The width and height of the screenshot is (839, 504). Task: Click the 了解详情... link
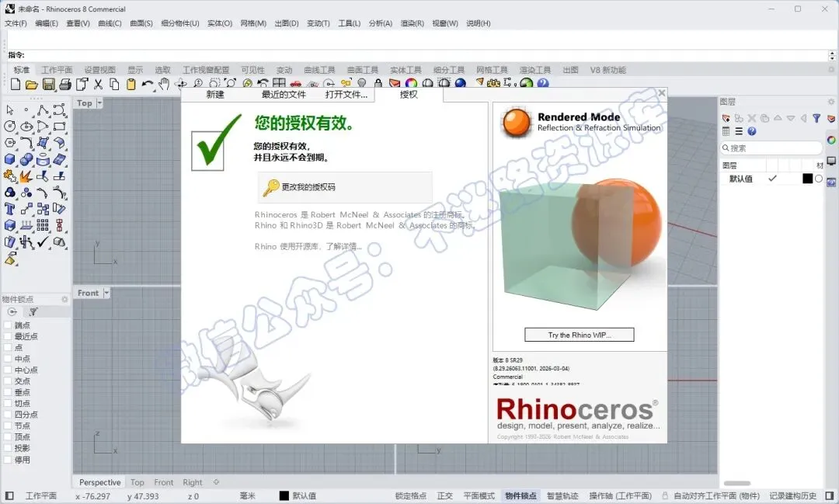pyautogui.click(x=344, y=247)
